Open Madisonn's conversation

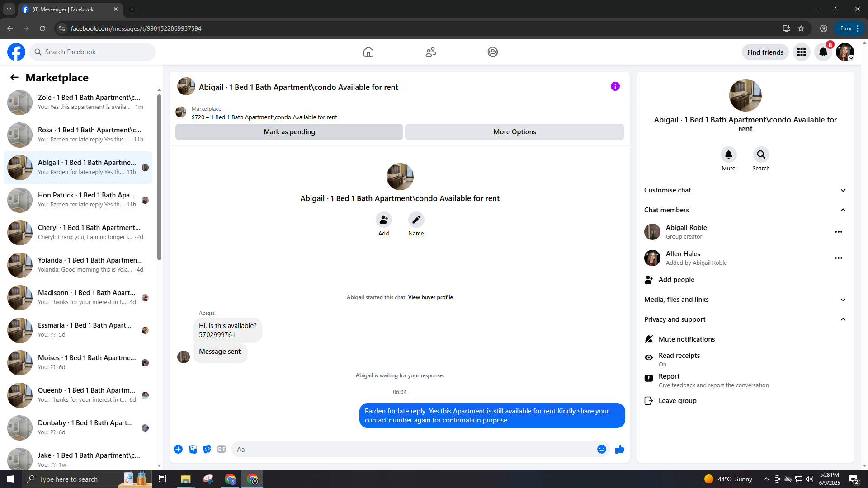78,298
